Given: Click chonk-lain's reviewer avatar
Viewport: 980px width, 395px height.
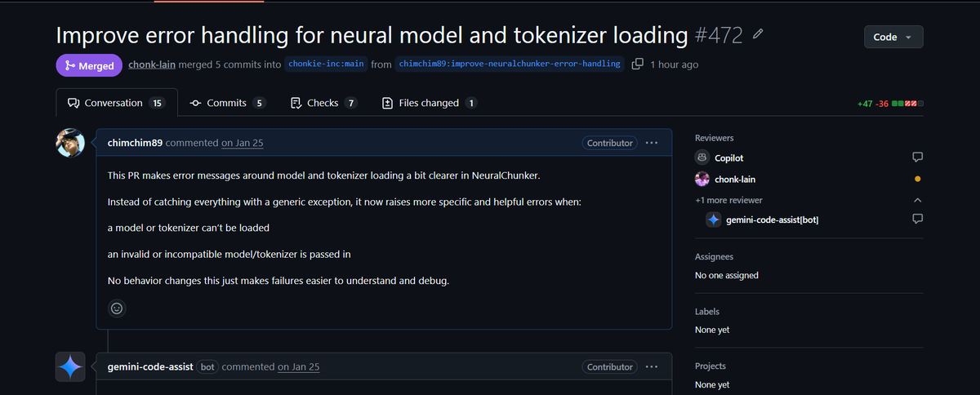Looking at the screenshot, I should tap(702, 180).
